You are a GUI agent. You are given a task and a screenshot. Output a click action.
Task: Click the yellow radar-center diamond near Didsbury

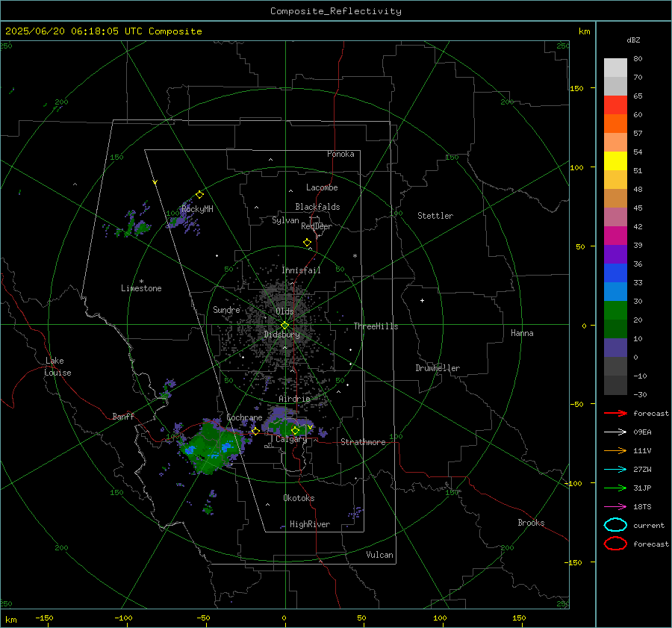(x=284, y=326)
